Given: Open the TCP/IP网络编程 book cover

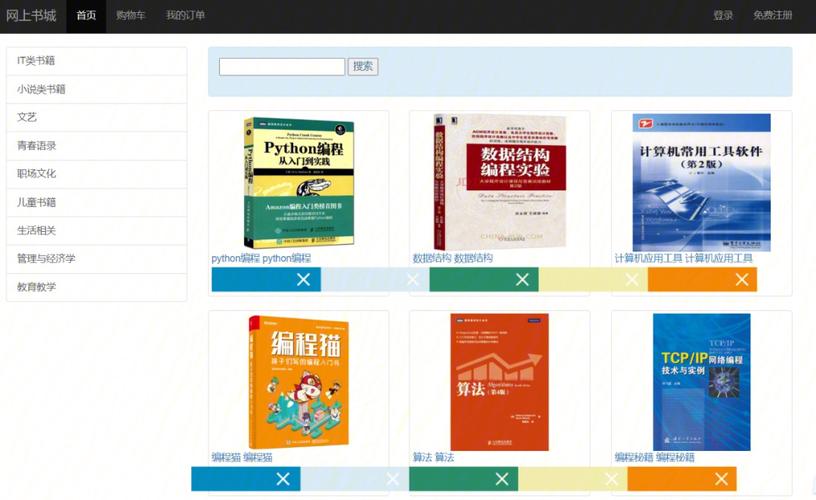Looking at the screenshot, I should tap(702, 382).
